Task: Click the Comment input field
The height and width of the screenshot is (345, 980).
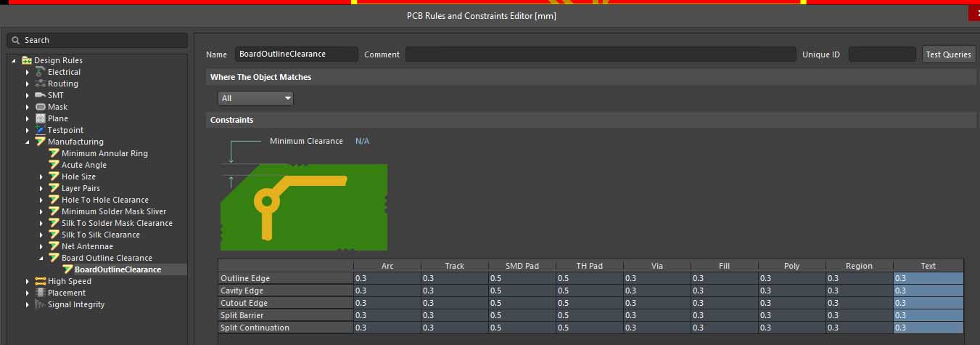Action: (x=600, y=54)
